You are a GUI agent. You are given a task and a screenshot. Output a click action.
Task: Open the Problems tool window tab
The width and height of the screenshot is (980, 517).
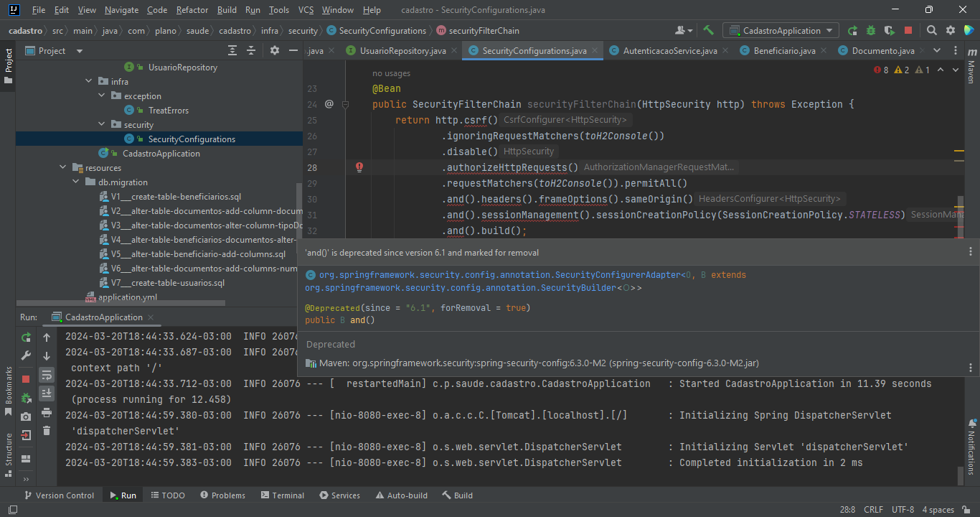click(222, 495)
